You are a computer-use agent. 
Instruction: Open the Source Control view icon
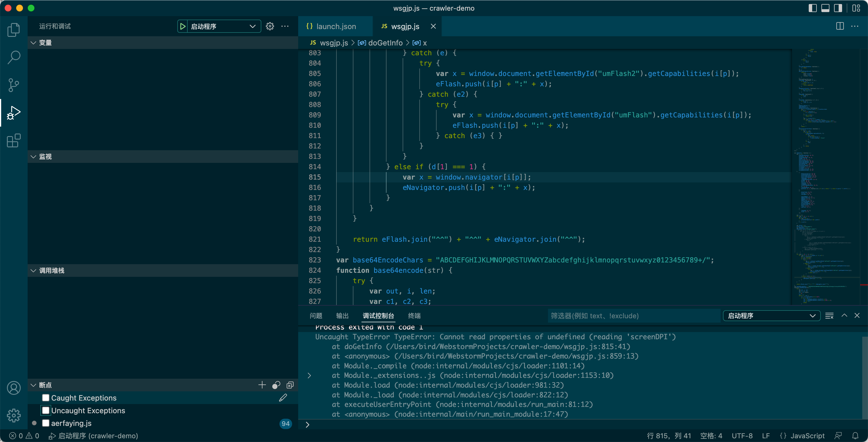pyautogui.click(x=14, y=85)
